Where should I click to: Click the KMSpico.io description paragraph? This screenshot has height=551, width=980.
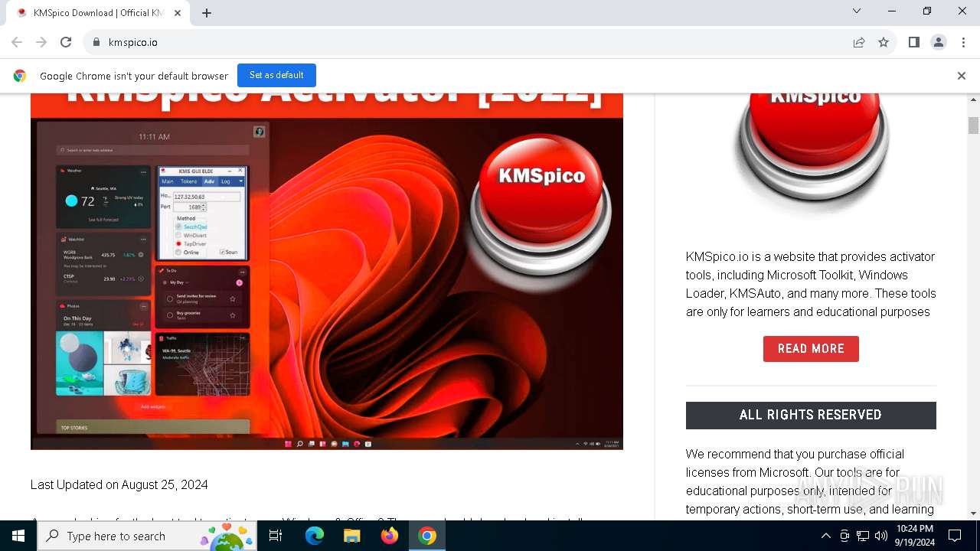tap(811, 284)
